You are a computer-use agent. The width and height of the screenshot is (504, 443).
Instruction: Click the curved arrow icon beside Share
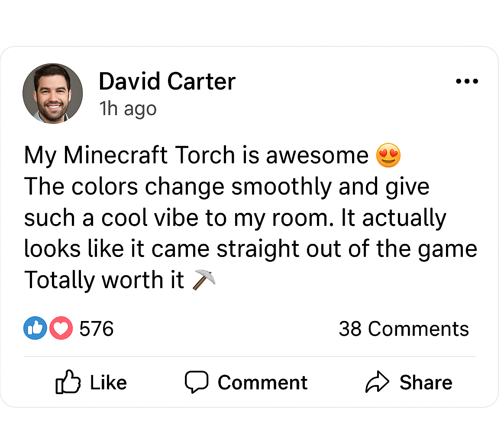click(x=378, y=382)
